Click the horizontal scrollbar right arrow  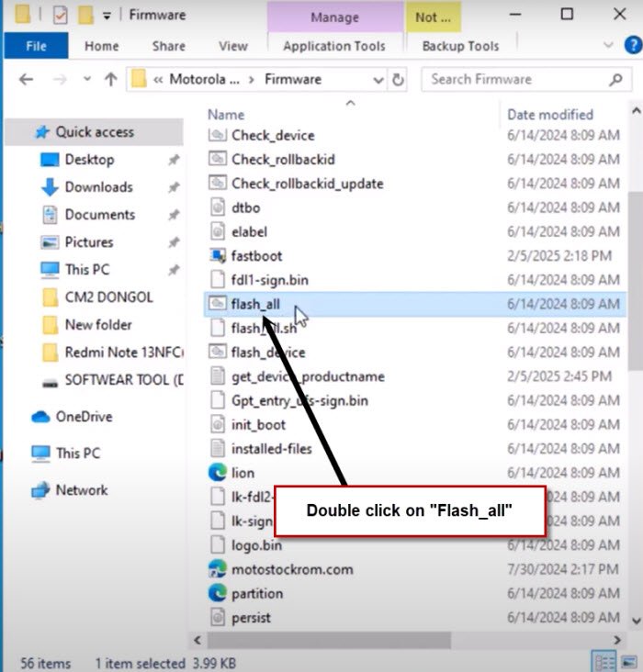tap(617, 640)
